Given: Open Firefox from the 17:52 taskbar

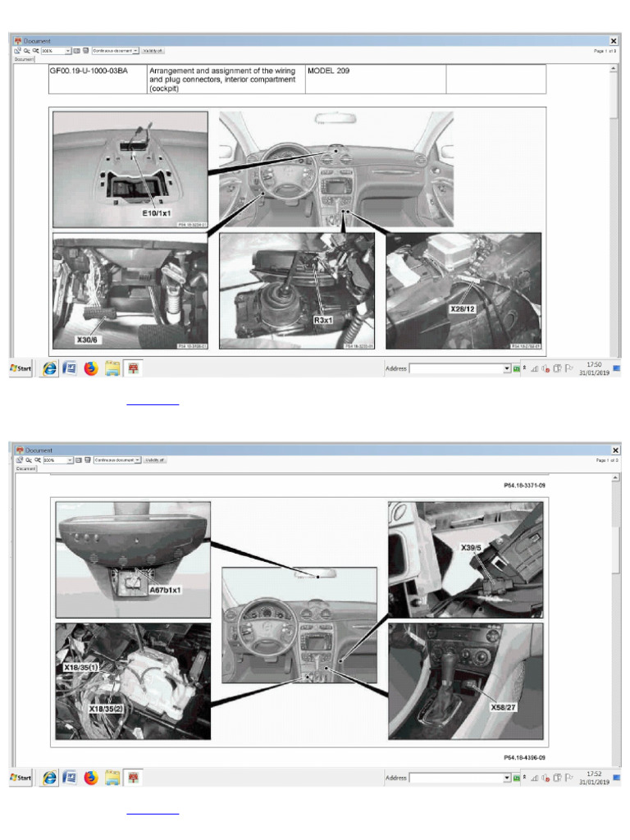Looking at the screenshot, I should pos(91,778).
